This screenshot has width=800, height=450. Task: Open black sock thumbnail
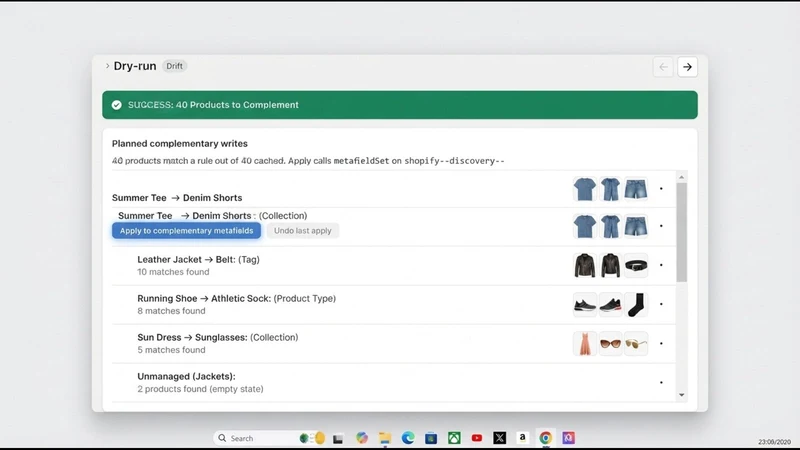click(636, 305)
